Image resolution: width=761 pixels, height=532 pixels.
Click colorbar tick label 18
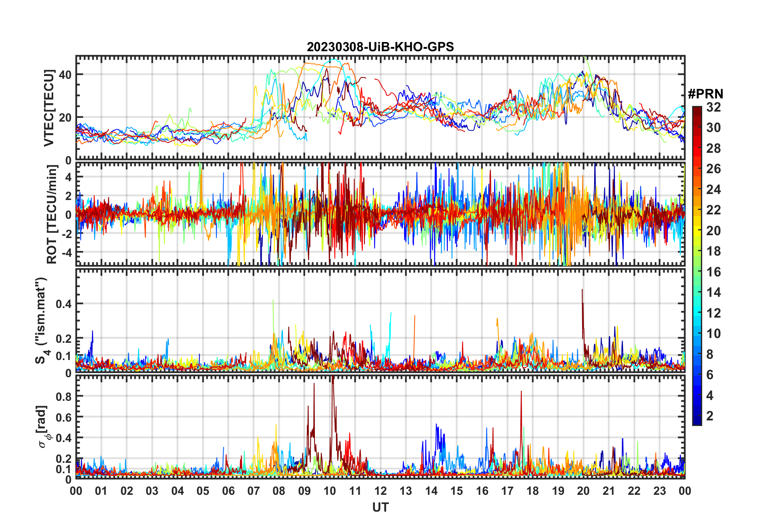pos(713,251)
